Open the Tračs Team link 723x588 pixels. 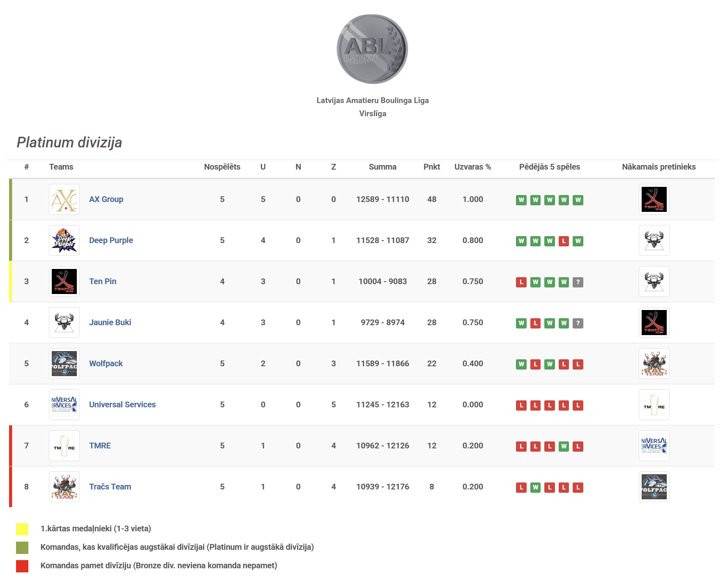110,487
